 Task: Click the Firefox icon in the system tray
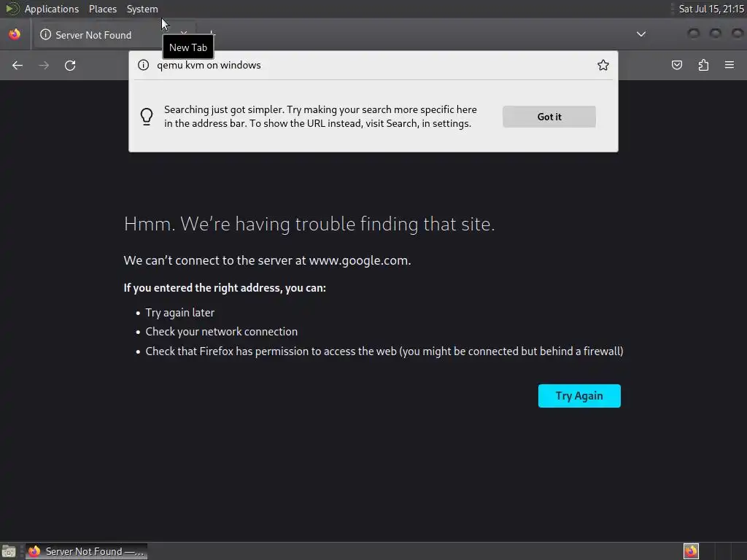pyautogui.click(x=691, y=551)
